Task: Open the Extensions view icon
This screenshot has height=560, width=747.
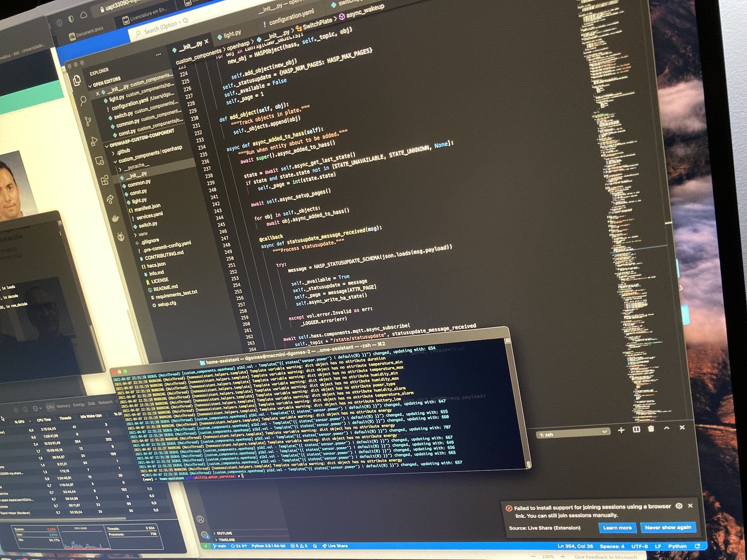Action: pyautogui.click(x=105, y=180)
